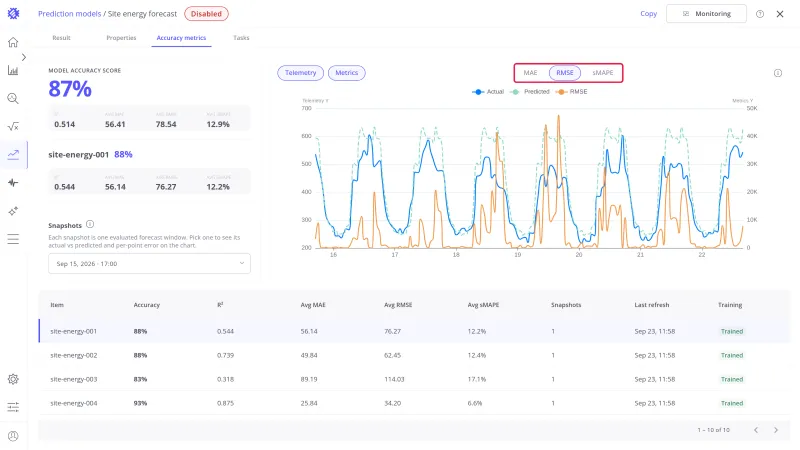The height and width of the screenshot is (450, 800).
Task: Open the Prediction models breadcrumb link
Action: 69,14
